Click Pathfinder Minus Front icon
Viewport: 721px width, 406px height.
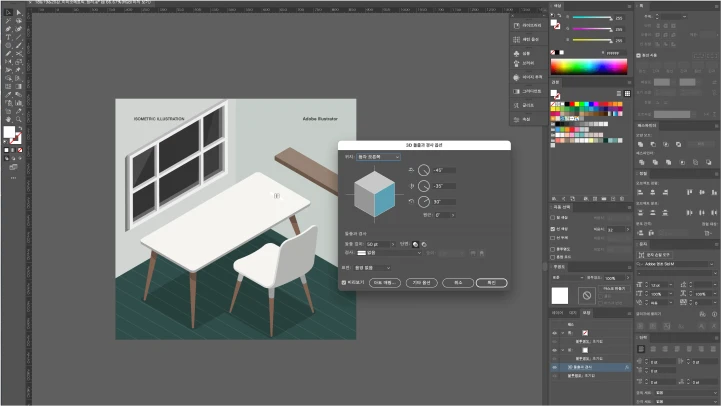[653, 144]
